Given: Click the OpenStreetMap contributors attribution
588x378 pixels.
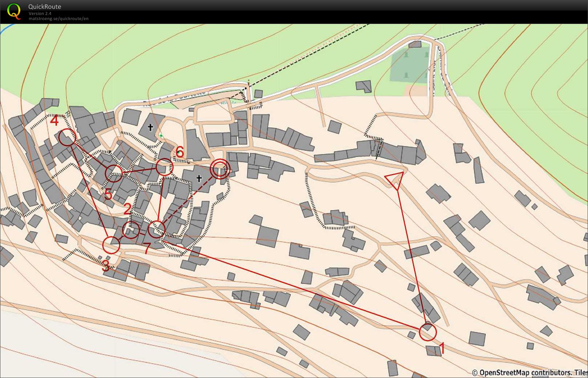Looking at the screenshot, I should click(x=530, y=373).
